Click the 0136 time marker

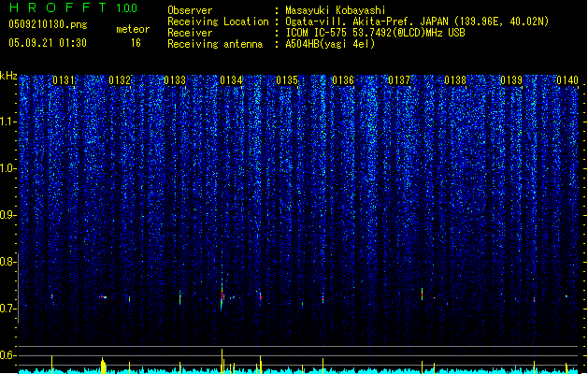[x=343, y=80]
